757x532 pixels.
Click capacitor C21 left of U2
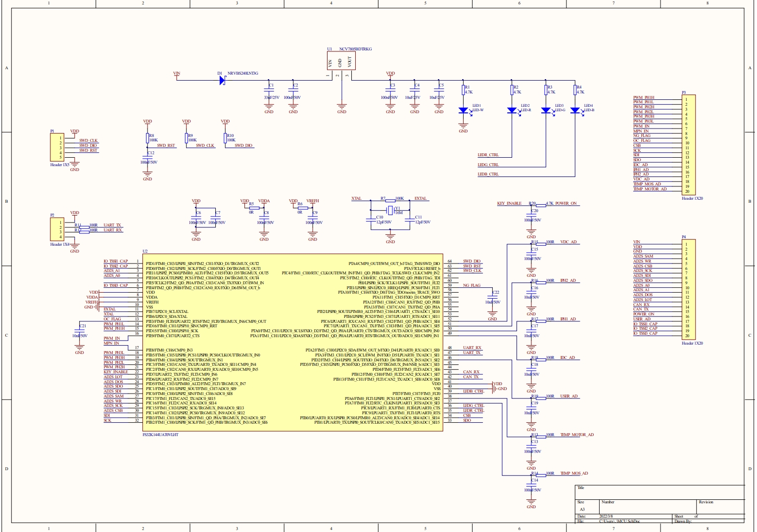[x=80, y=331]
